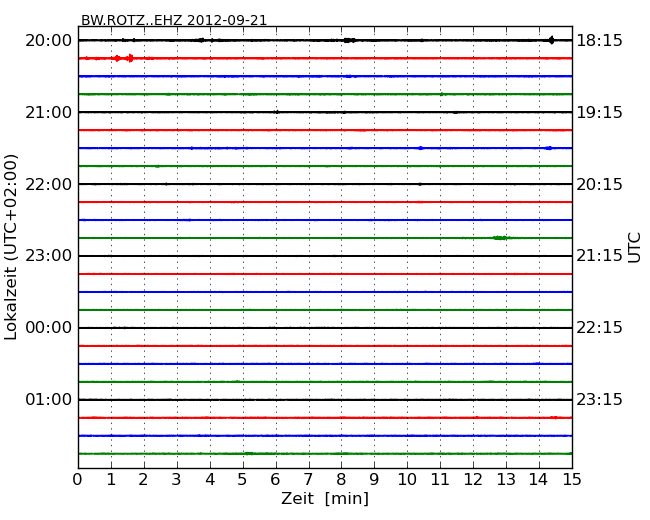The width and height of the screenshot is (650, 520).
Task: Select the red burst near minute 1.6
Action: tap(131, 58)
